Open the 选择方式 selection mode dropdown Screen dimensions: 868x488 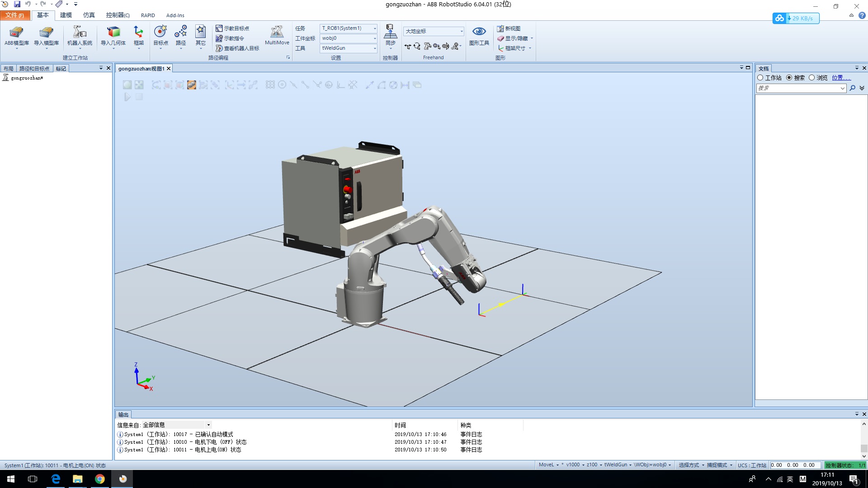(692, 465)
